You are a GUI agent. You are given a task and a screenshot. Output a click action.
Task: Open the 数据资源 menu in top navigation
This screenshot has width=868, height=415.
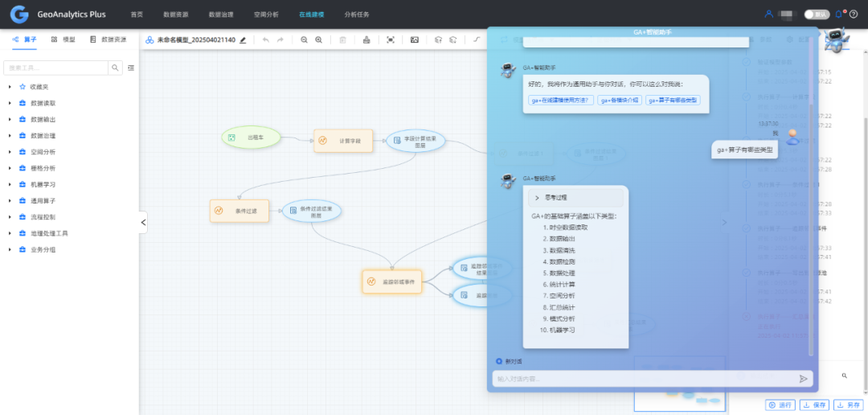175,14
